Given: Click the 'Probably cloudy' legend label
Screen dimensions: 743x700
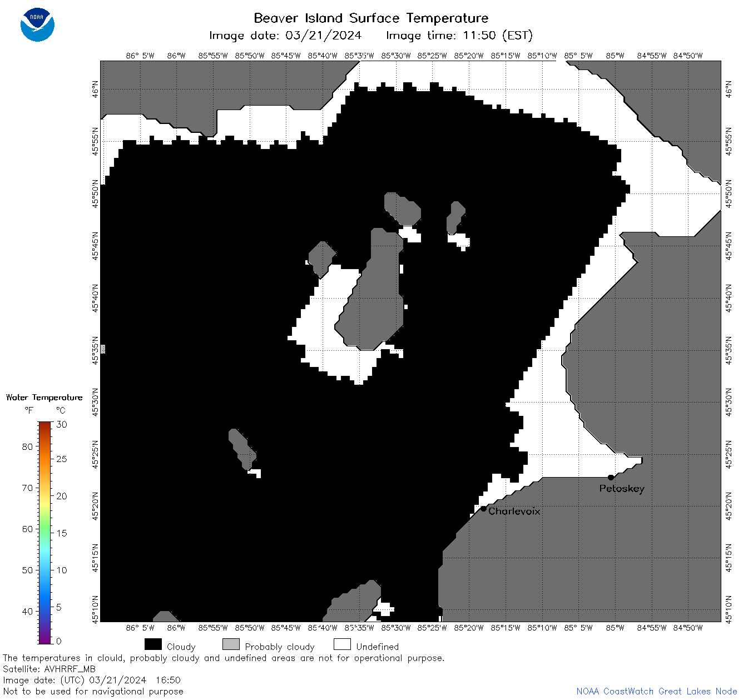Looking at the screenshot, I should (x=280, y=647).
